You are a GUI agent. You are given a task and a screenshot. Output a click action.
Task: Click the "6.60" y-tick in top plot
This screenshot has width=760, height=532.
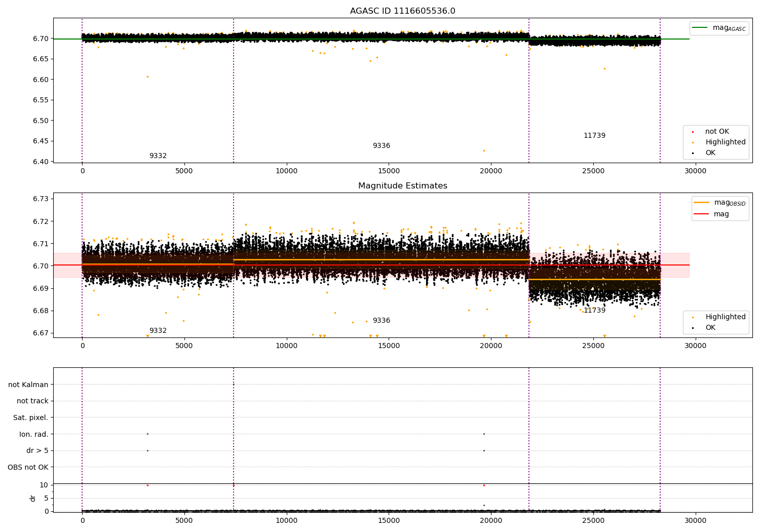(41, 80)
